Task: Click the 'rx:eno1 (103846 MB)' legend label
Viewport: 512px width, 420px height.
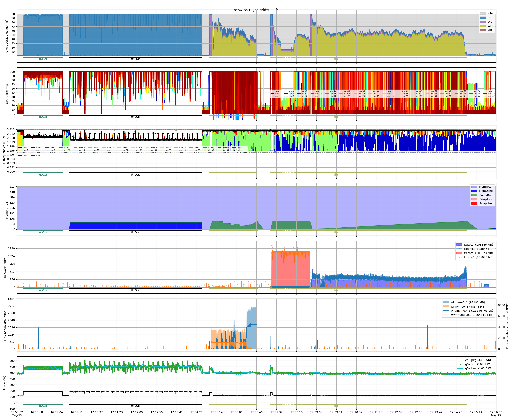Action: click(479, 249)
